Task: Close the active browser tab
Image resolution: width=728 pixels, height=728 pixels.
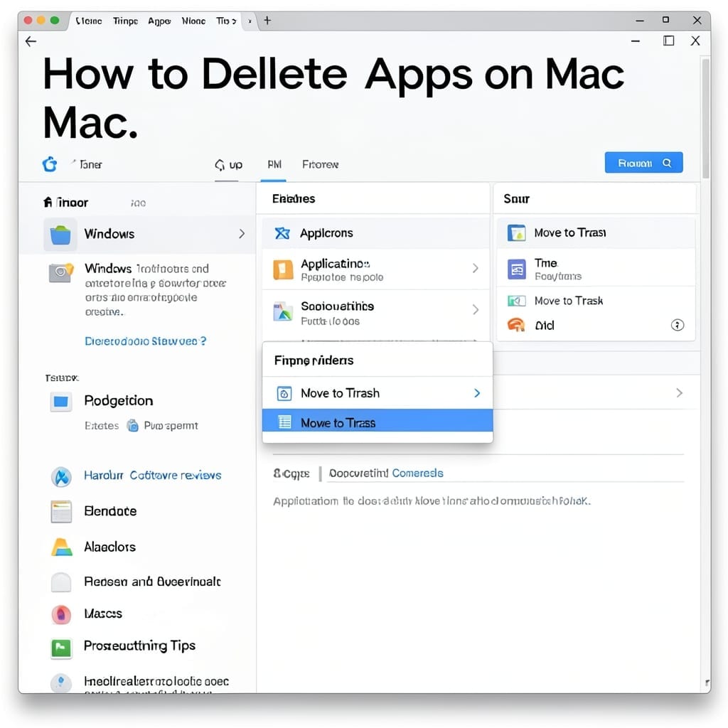Action: click(250, 21)
